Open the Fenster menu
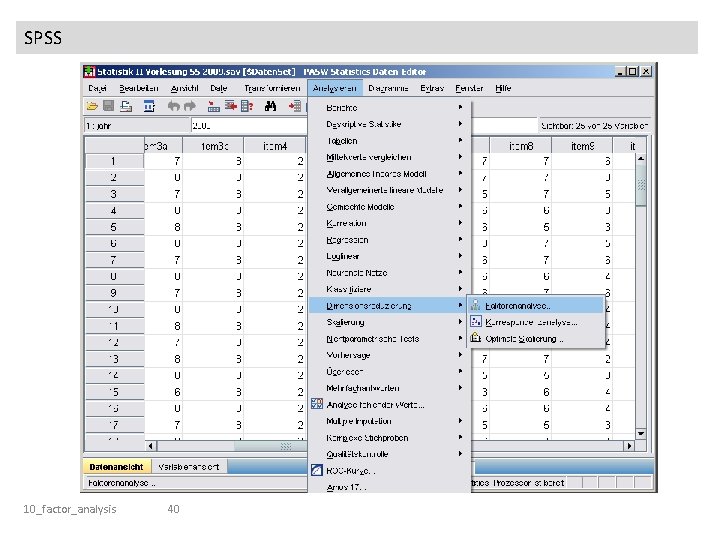The height and width of the screenshot is (540, 720). (469, 88)
